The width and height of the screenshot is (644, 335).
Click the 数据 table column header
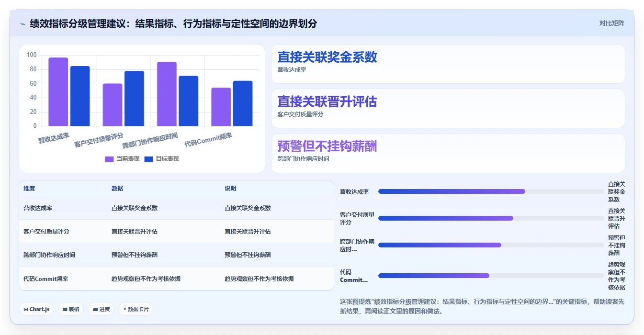117,189
